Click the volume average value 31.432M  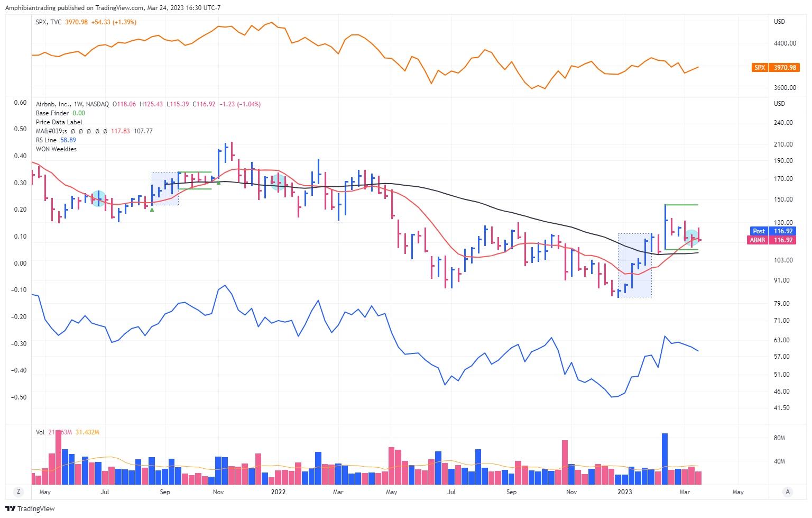[x=87, y=432]
